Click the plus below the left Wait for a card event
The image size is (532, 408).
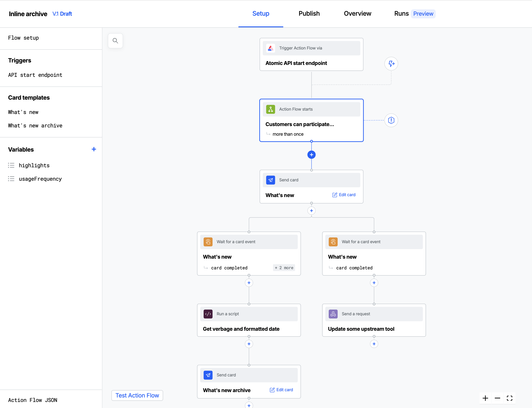[249, 283]
